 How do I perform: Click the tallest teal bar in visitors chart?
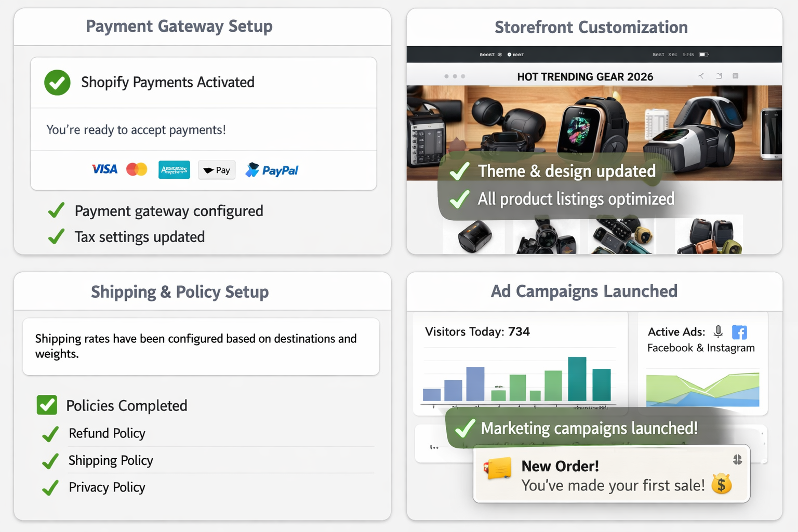click(x=577, y=379)
